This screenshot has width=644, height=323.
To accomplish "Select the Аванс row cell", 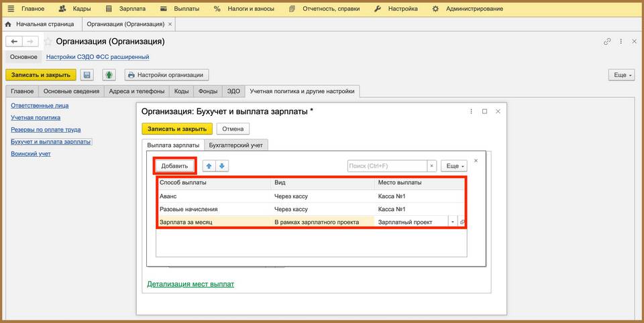I will pyautogui.click(x=213, y=196).
